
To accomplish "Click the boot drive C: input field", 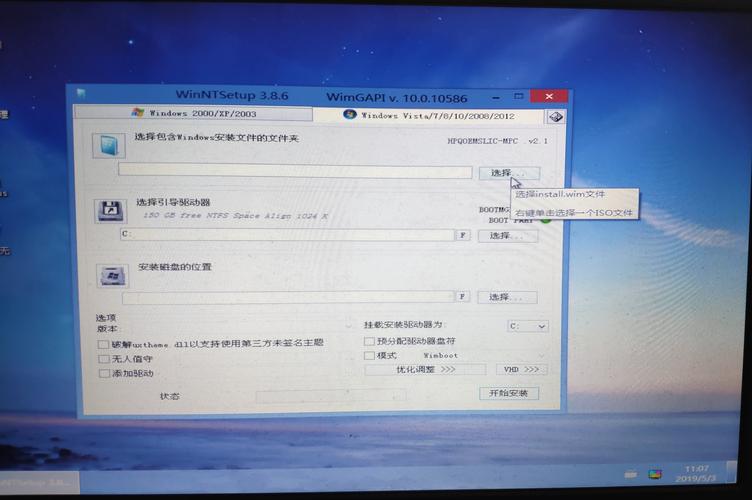I will point(287,234).
